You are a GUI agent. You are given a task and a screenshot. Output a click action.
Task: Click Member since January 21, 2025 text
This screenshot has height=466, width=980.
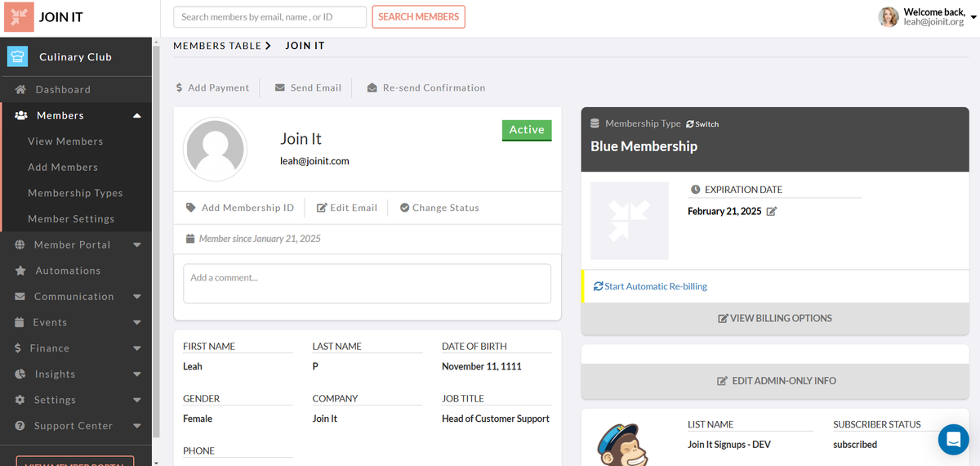[x=260, y=239]
